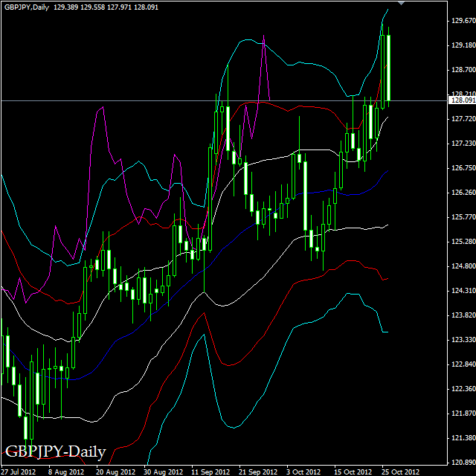Click the 124.800 price scale label
The image size is (476, 476).
click(x=463, y=266)
